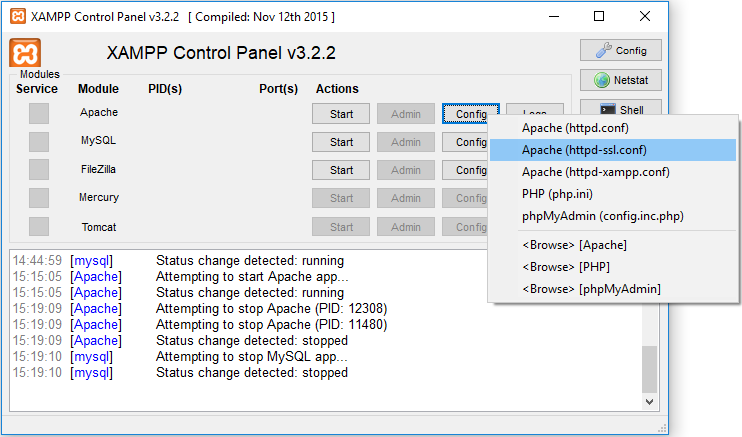Click the Tomcat Admin button
Image resolution: width=742 pixels, height=437 pixels.
pos(406,226)
